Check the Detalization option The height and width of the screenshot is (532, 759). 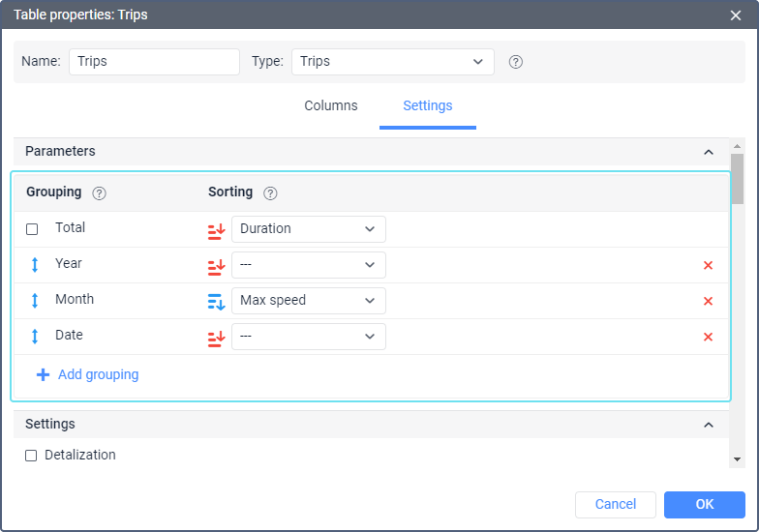point(31,456)
